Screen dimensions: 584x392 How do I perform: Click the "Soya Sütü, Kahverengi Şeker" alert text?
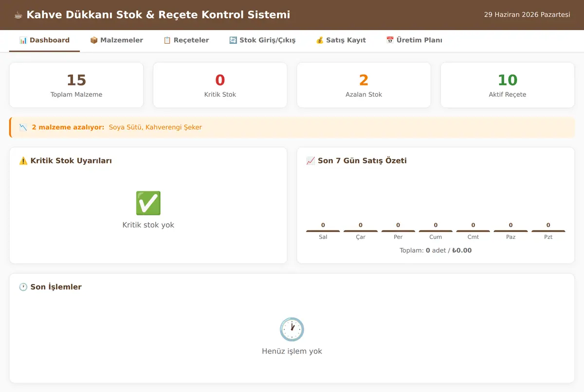coord(155,127)
